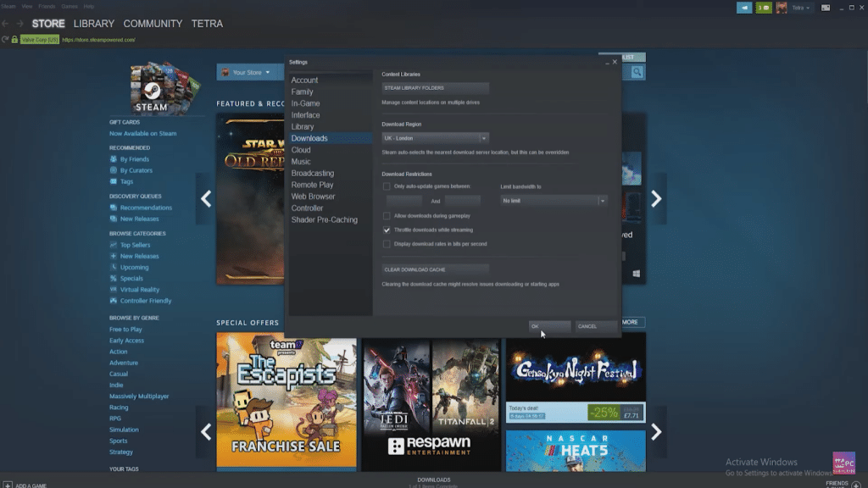The height and width of the screenshot is (488, 868).
Task: Check Display download rates in bits per second
Action: point(387,243)
